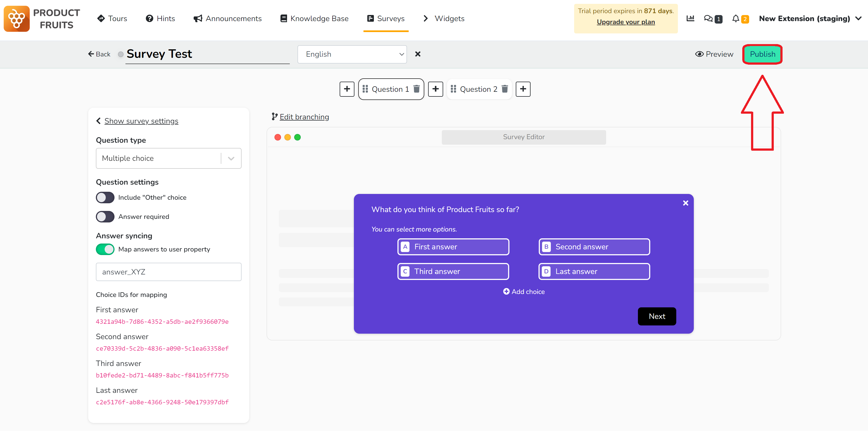Select the Question 1 tab
The width and height of the screenshot is (868, 432).
click(x=391, y=89)
